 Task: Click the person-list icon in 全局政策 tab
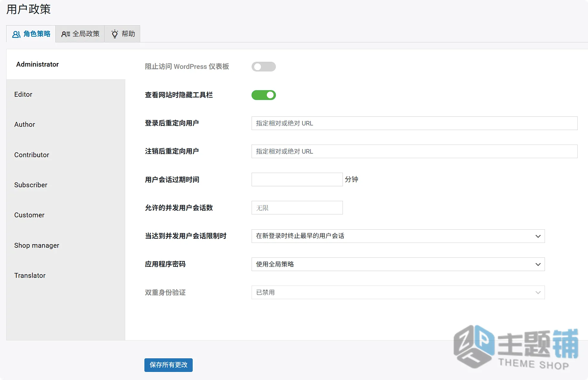[x=66, y=34]
